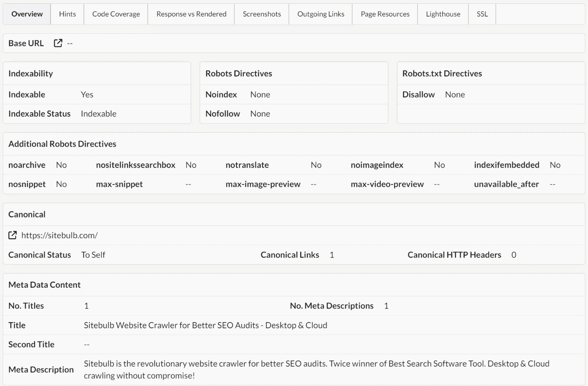Click the Meta Description label
588x386 pixels.
pos(41,370)
